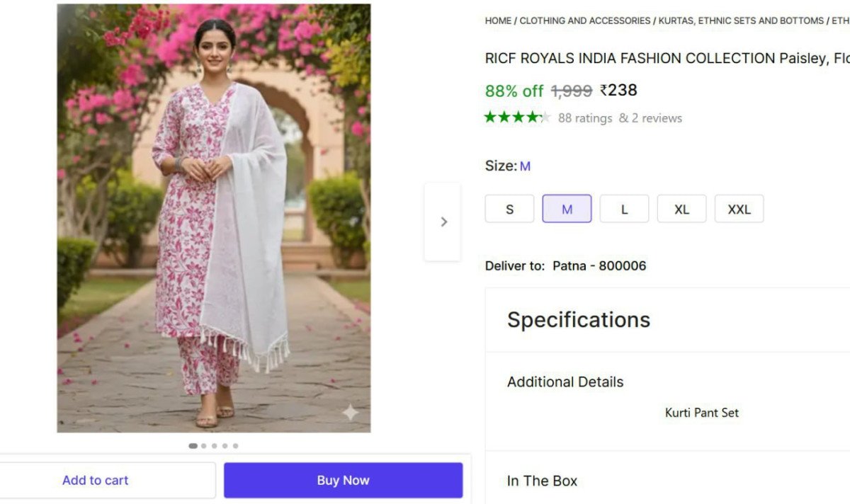Pick size XXL
The image size is (850, 504).
point(739,209)
